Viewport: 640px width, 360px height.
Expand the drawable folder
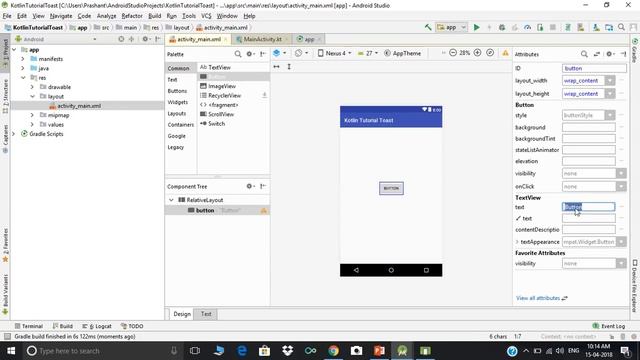(32, 87)
